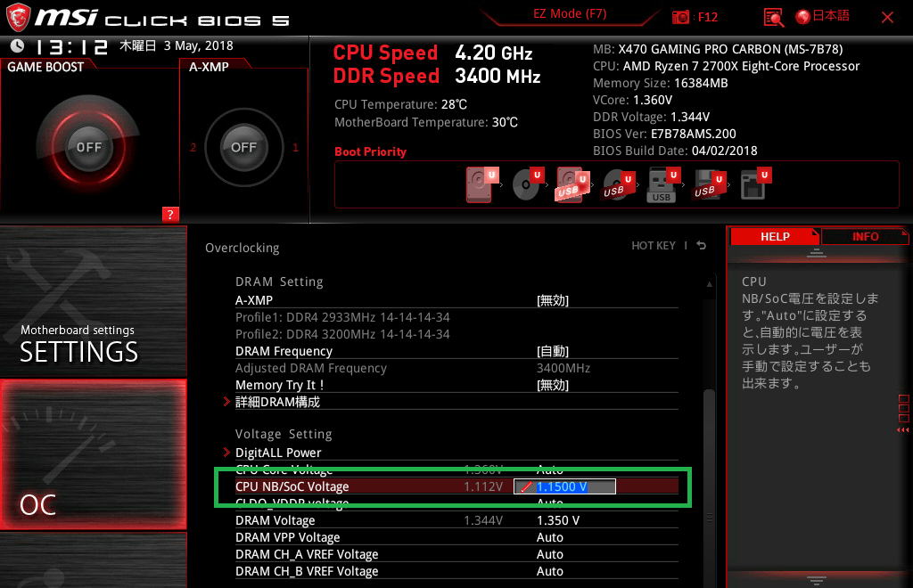The height and width of the screenshot is (588, 913).
Task: Click the MotherBoard Temperature: 30℃ reading
Action: pyautogui.click(x=426, y=122)
